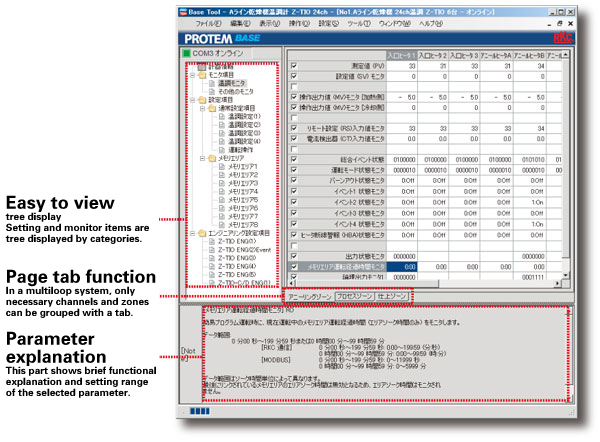
Task: Click the 通常設定項目 folder icon
Action: (212, 108)
